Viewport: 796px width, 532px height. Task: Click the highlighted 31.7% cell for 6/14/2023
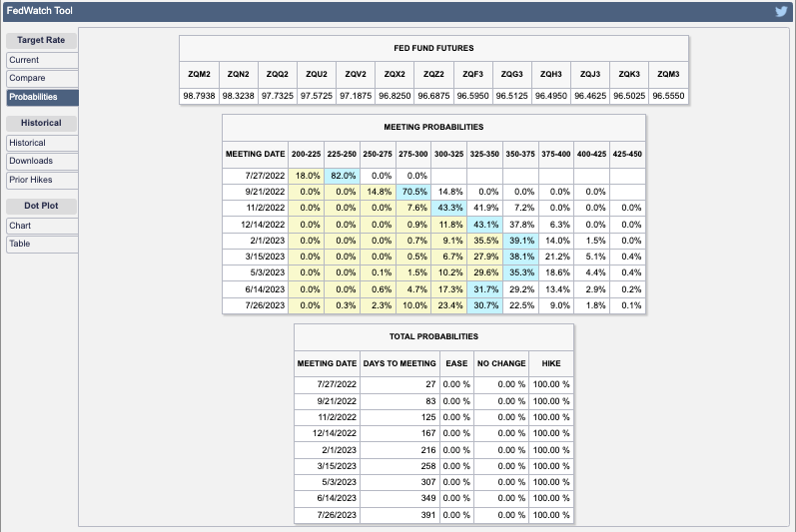click(484, 289)
